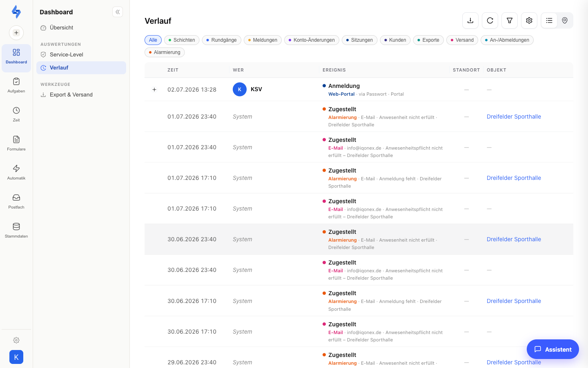
Task: Open Aufgaben section
Action: (x=16, y=85)
